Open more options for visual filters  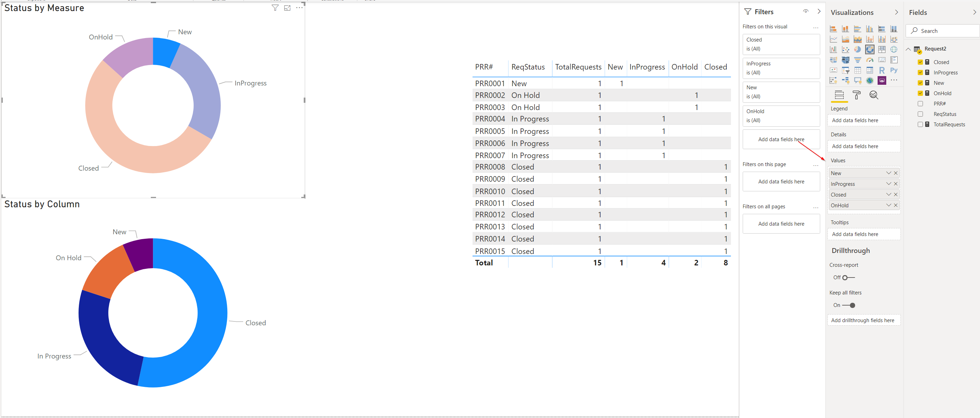[816, 27]
